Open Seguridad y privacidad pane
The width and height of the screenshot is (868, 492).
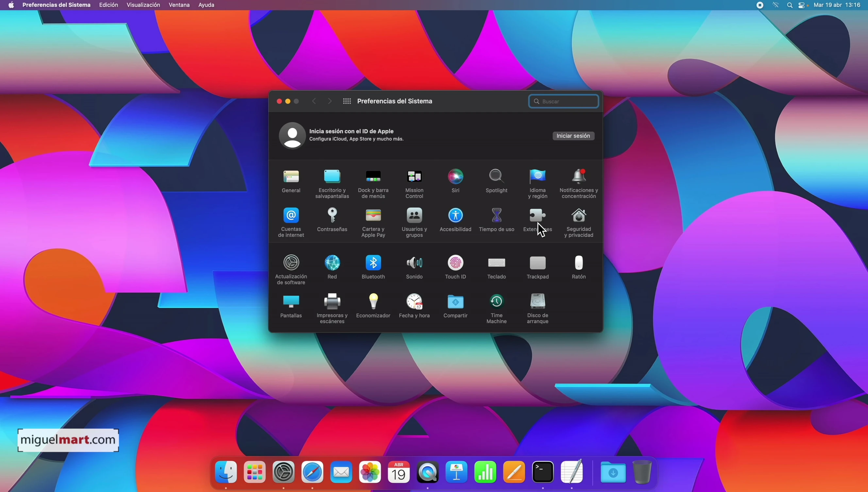(x=579, y=223)
